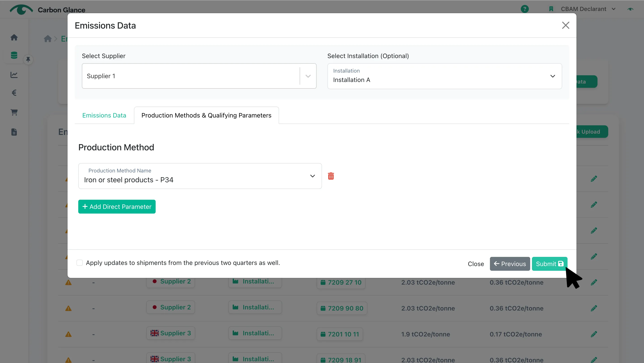Open the home icon in the sidebar
Image resolution: width=644 pixels, height=363 pixels.
14,37
